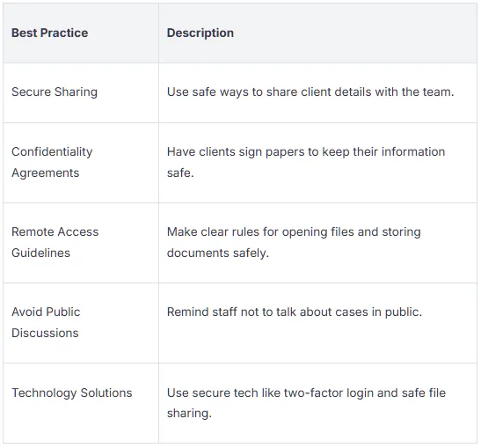The image size is (481, 448).
Task: Click the word 'Discussions' in fourth row
Action: point(45,334)
